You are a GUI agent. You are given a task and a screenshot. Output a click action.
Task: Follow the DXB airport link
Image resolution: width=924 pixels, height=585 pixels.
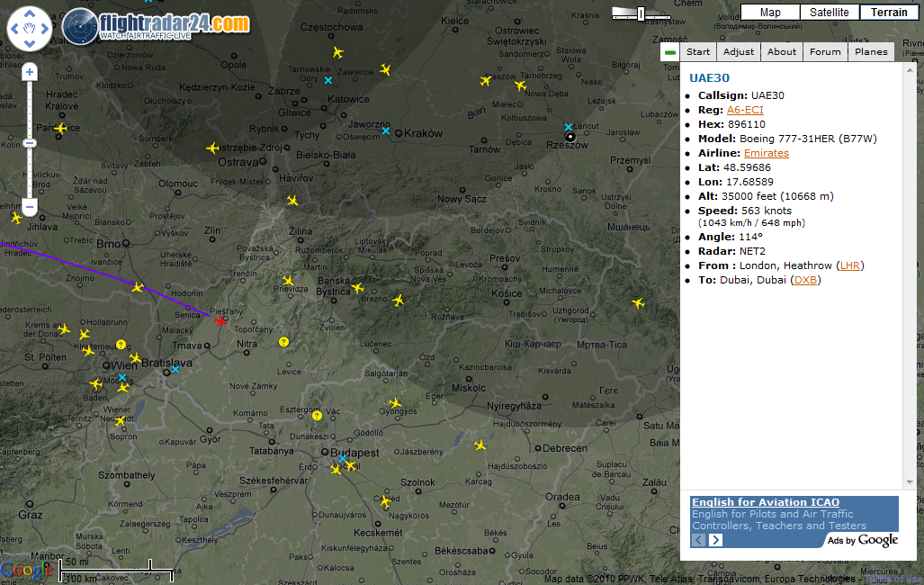point(805,280)
